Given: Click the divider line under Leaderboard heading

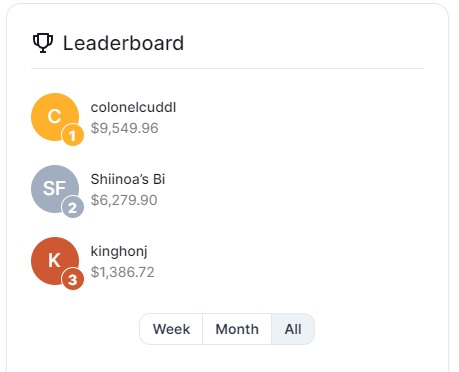Looking at the screenshot, I should (x=227, y=68).
